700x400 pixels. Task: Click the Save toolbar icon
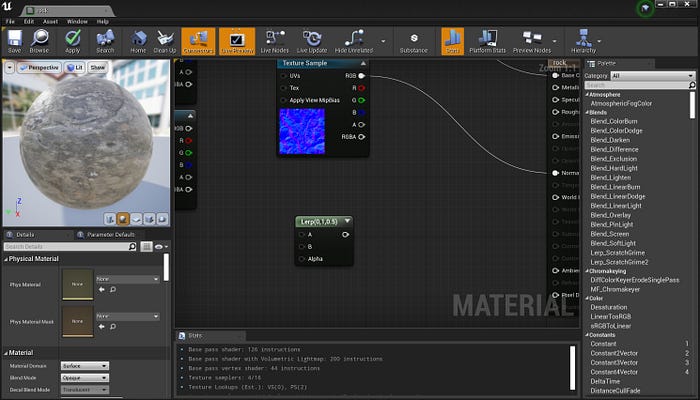(x=14, y=40)
